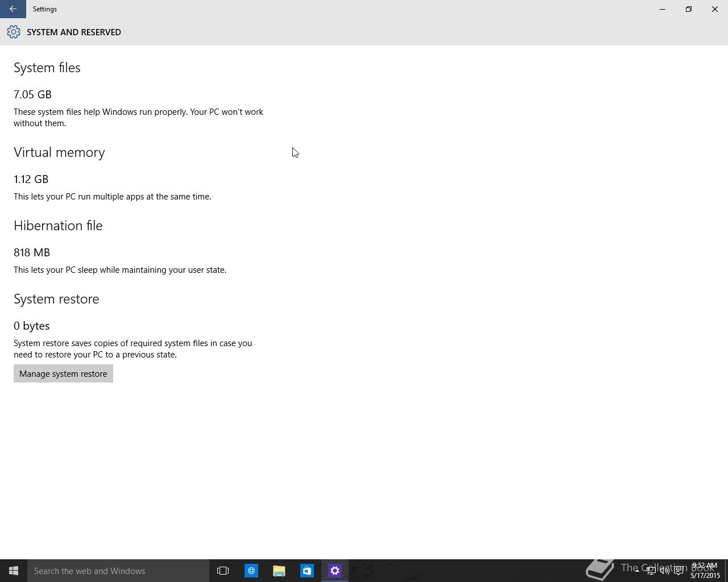
Task: Open the clock showing 9:52 AM
Action: point(705,571)
